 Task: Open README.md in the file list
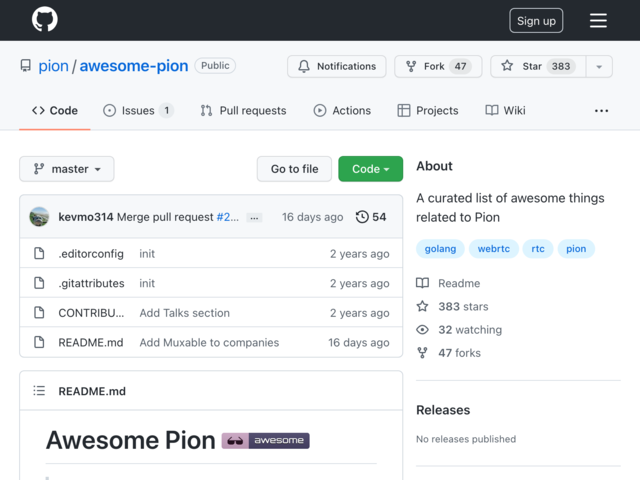tap(91, 342)
